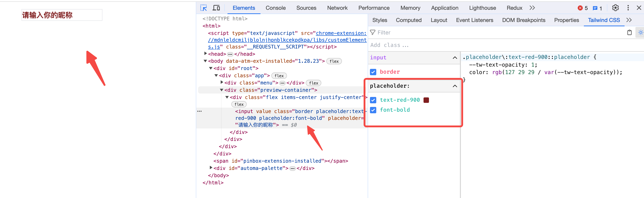
Task: Activate the inspect element picker icon
Action: 204,8
